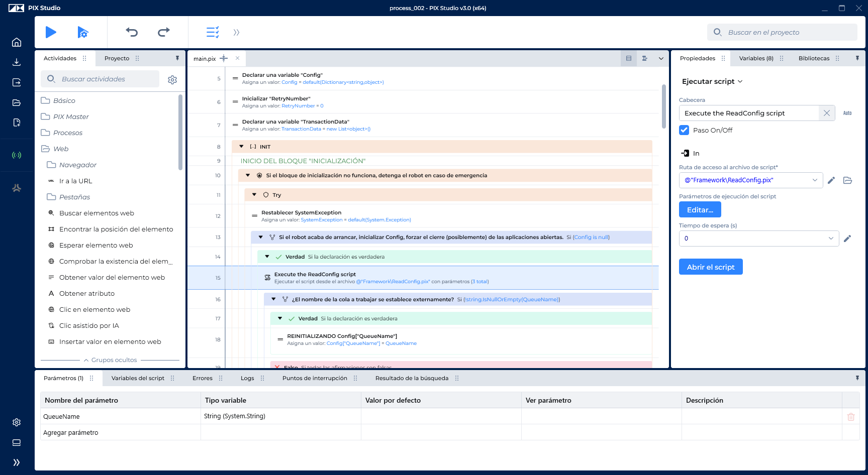Click the Editar... button
868x475 pixels.
pyautogui.click(x=700, y=210)
